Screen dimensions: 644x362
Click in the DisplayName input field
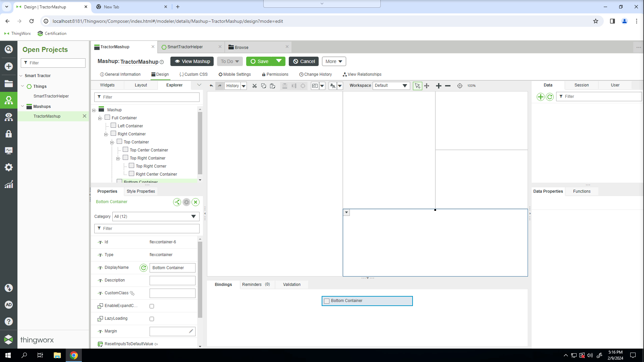172,268
